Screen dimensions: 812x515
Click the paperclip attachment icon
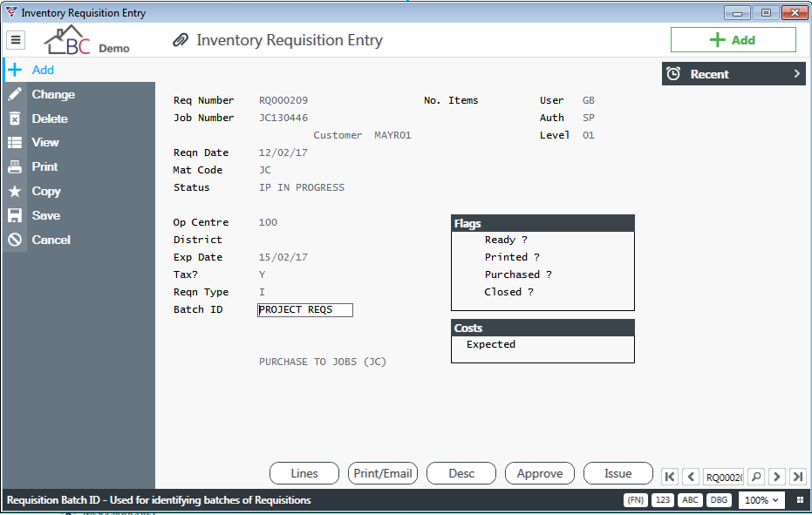[181, 40]
